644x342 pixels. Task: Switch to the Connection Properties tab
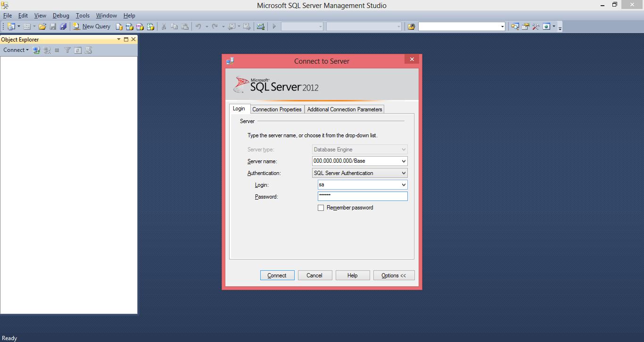(x=277, y=109)
